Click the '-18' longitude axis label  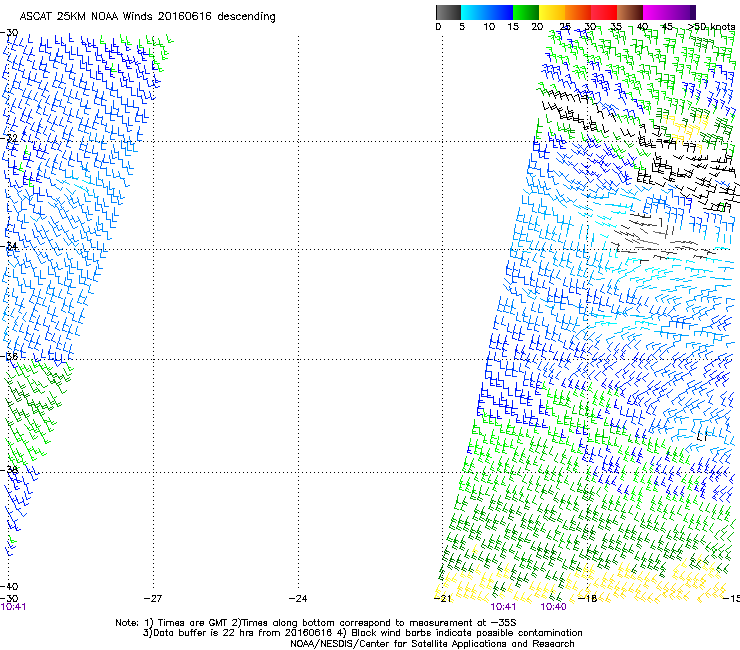tap(588, 599)
